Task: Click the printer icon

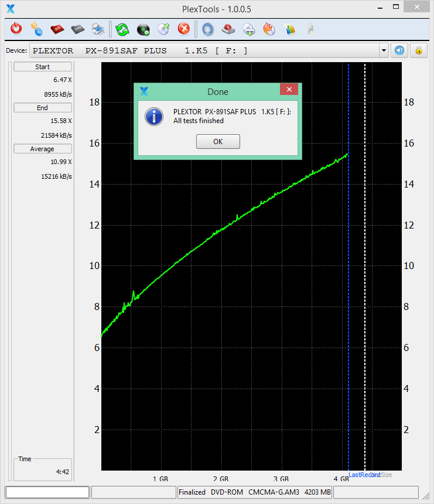Action: pos(98,29)
